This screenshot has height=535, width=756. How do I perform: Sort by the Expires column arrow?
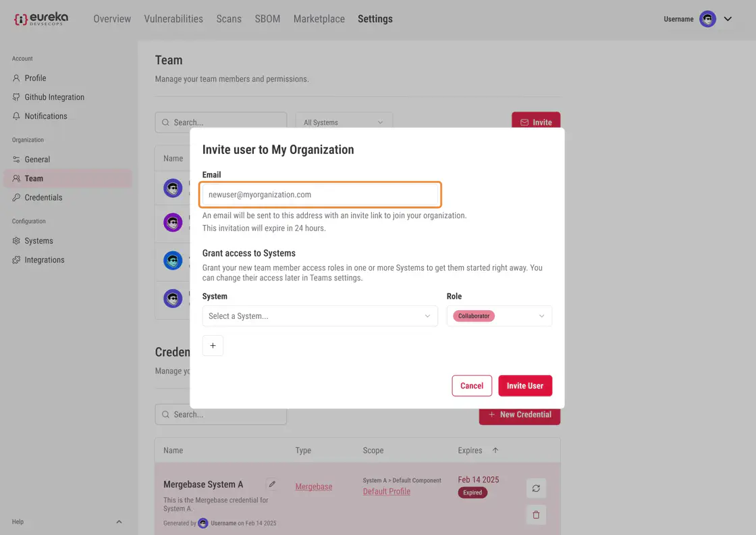[x=495, y=451]
